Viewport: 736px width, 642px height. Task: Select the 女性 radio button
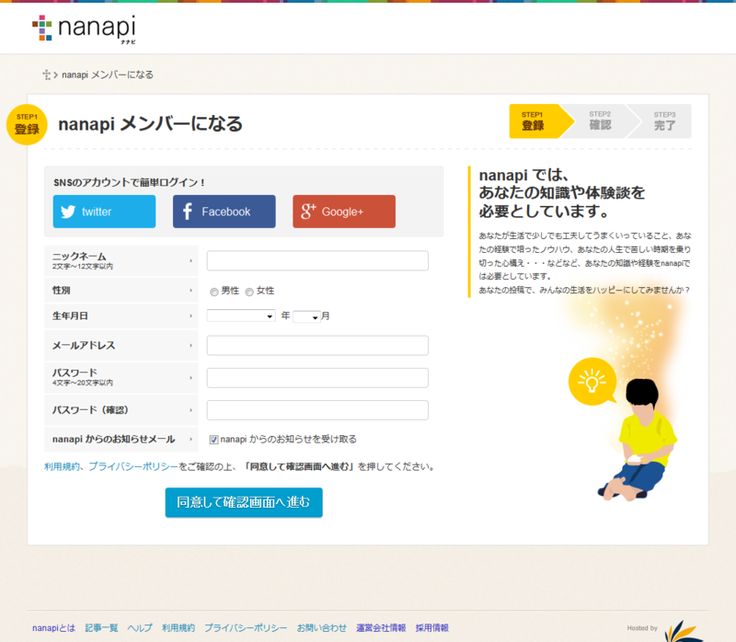click(249, 291)
